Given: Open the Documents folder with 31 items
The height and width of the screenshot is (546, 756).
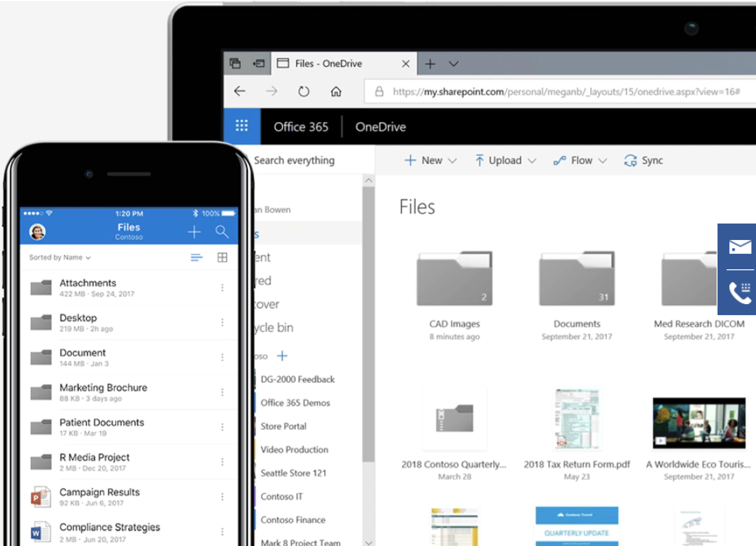Looking at the screenshot, I should click(577, 278).
